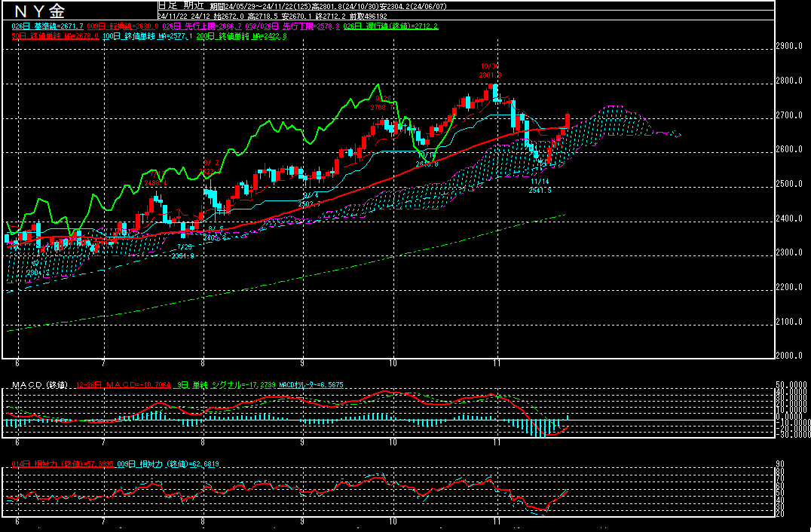The image size is (811, 532).
Task: Click the 2600.0 price axis label
Action: point(789,149)
